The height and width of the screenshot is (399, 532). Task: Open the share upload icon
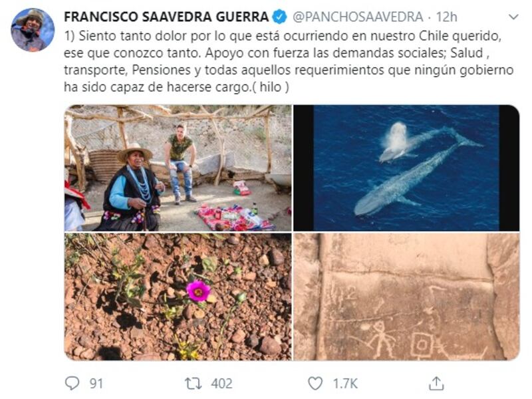pos(436,384)
